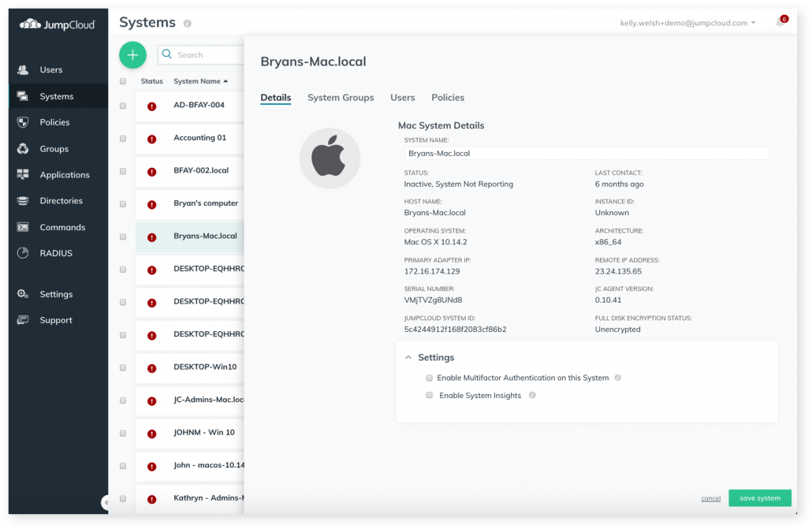Click the Commands terminal icon in sidebar

[23, 227]
